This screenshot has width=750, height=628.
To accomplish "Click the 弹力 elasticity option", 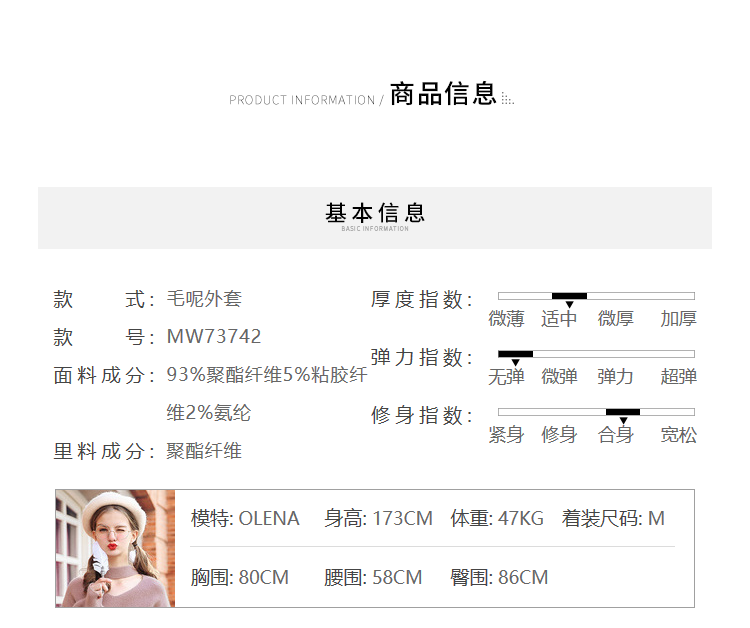I will [x=616, y=376].
